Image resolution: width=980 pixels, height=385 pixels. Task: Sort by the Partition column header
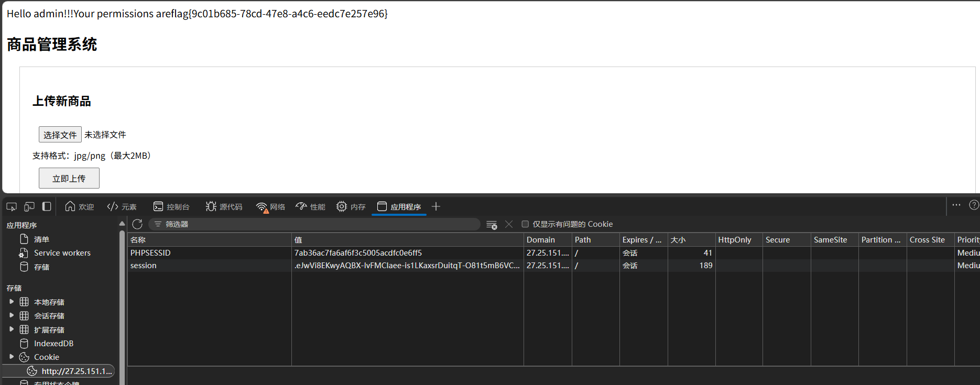[x=883, y=240]
